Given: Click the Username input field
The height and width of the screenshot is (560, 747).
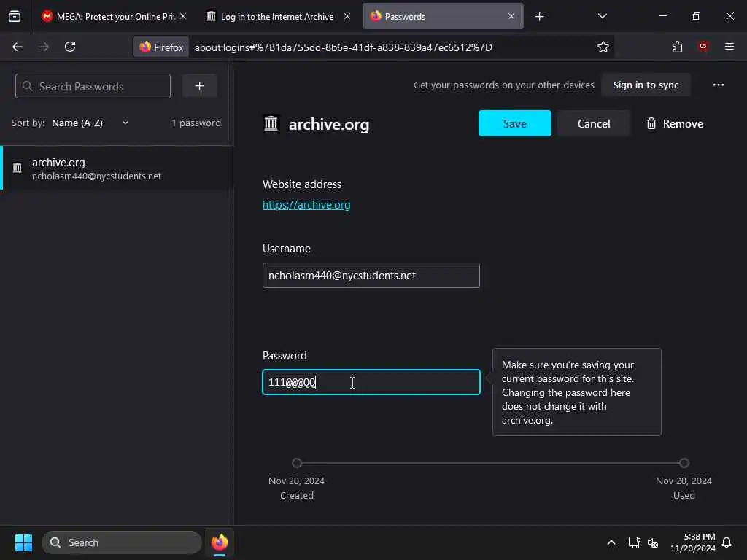Looking at the screenshot, I should [x=371, y=275].
